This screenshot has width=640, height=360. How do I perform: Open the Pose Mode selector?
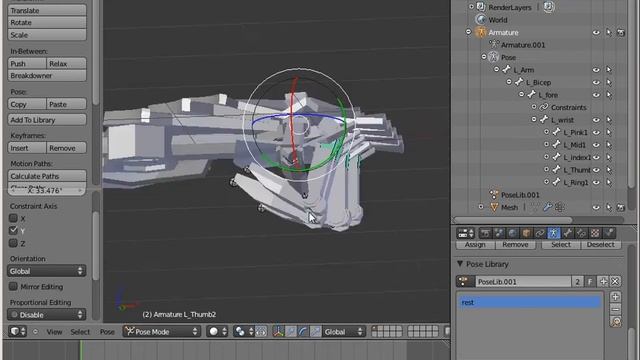click(x=162, y=331)
